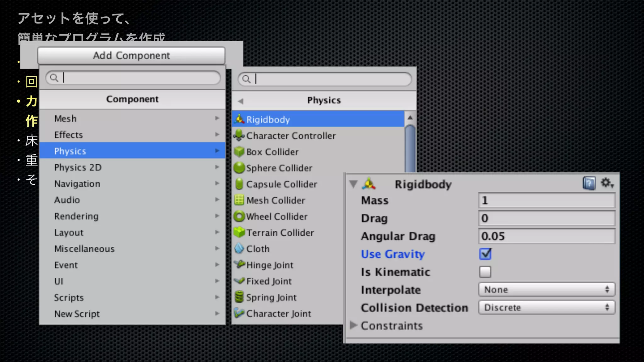644x362 pixels.
Task: Click the Rigidbody icon in Physics list
Action: coord(239,119)
